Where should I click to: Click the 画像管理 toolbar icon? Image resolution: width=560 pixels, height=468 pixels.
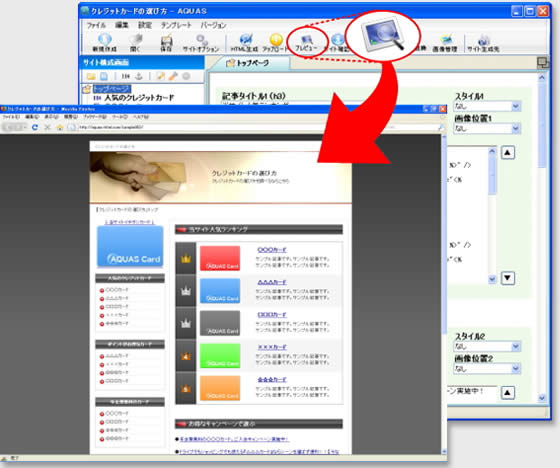[445, 43]
